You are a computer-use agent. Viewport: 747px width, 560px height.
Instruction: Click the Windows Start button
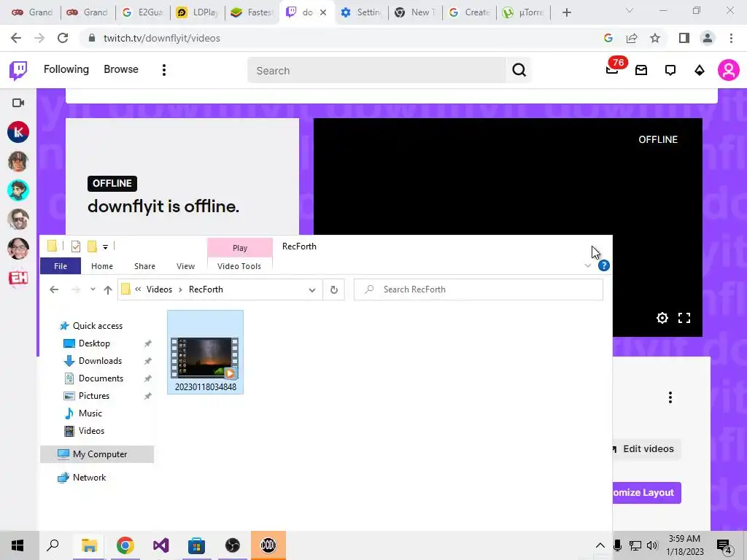[x=18, y=545]
